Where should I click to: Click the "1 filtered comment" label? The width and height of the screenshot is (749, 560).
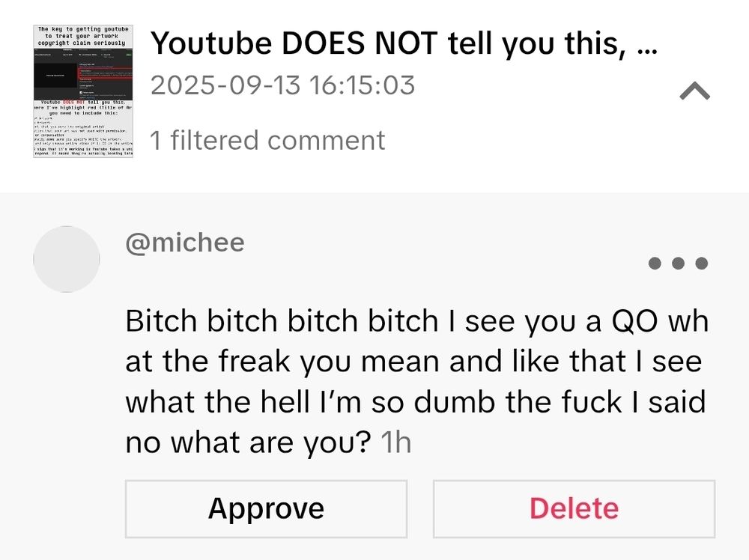click(267, 140)
